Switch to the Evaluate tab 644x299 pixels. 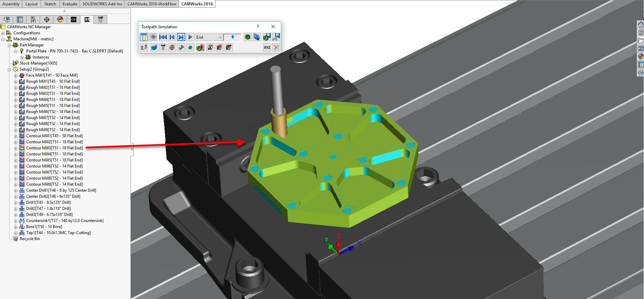[70, 4]
